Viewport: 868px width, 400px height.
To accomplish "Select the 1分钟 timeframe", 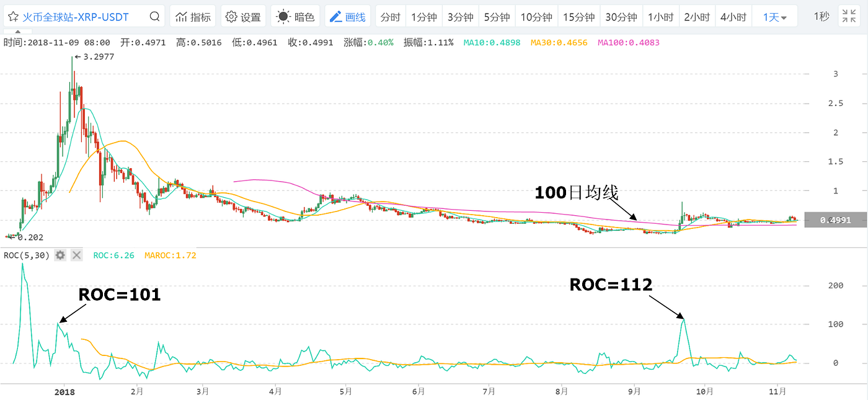I will 424,17.
